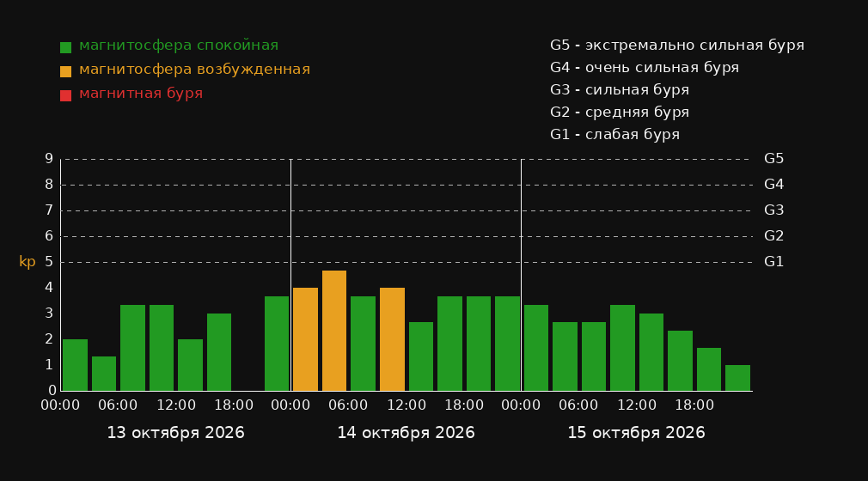Click the red legend square for magnetic storm
The image size is (868, 481).
[x=65, y=95]
